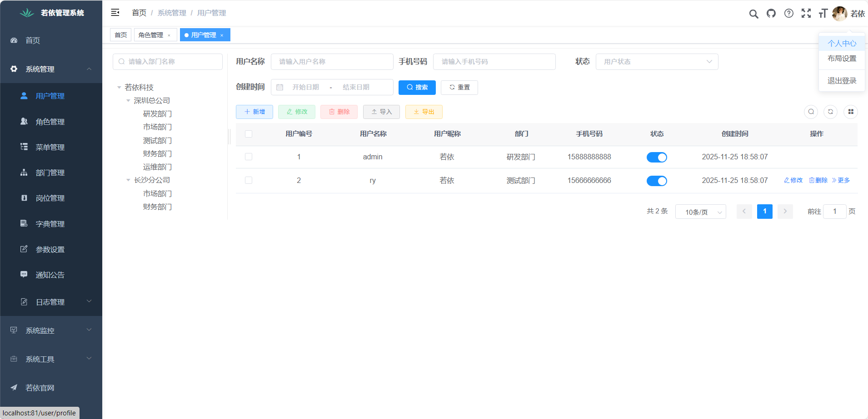Select 布局设置 from user menu

coord(842,58)
